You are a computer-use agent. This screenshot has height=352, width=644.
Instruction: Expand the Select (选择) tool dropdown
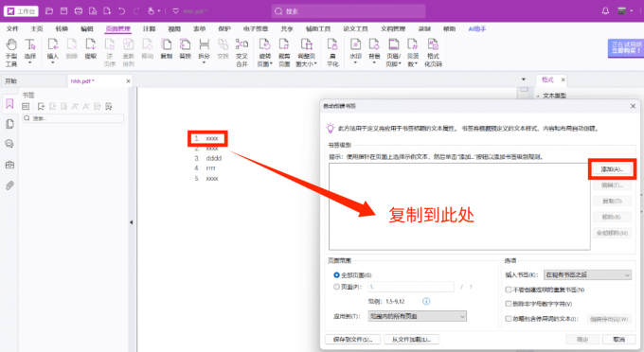(29, 62)
